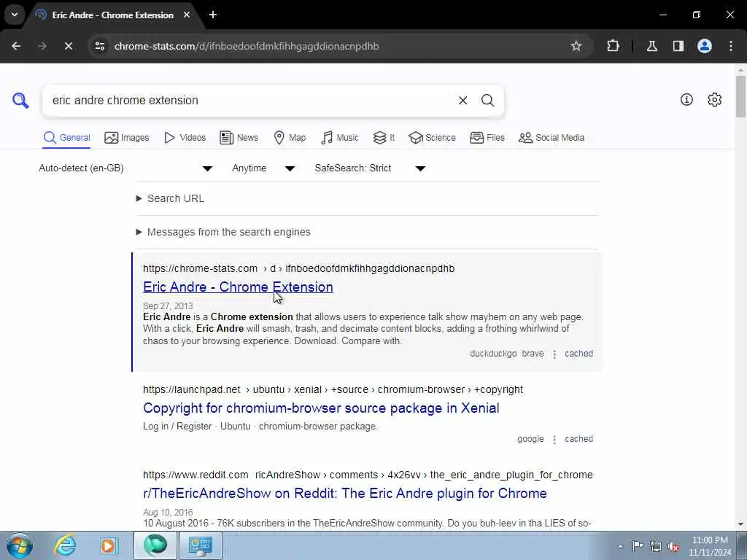Viewport: 747px width, 560px height.
Task: Open Chrome profile avatar
Action: 705,46
